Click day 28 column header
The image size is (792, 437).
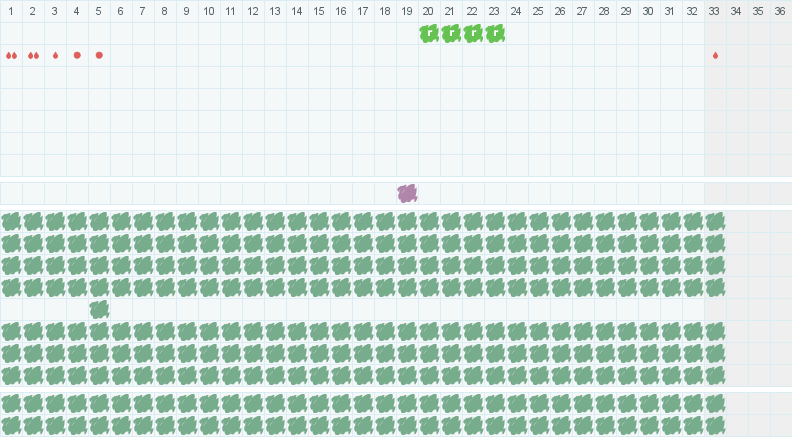(x=604, y=11)
